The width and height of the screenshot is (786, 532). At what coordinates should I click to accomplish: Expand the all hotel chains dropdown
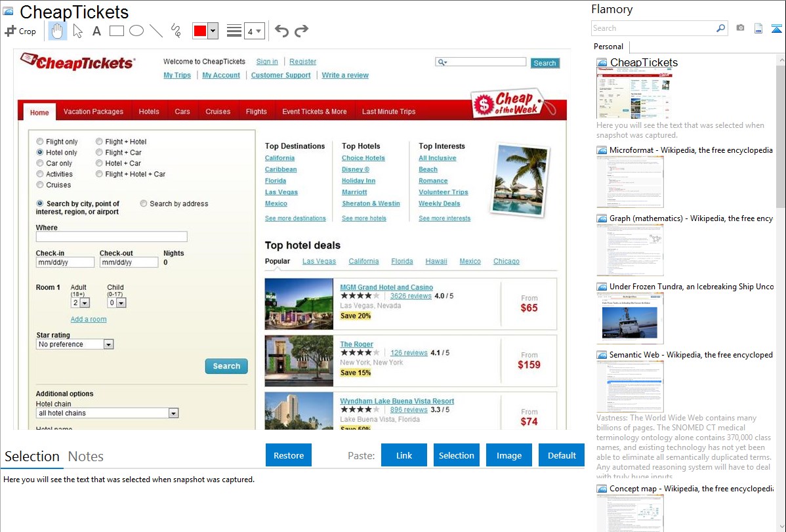(x=173, y=413)
